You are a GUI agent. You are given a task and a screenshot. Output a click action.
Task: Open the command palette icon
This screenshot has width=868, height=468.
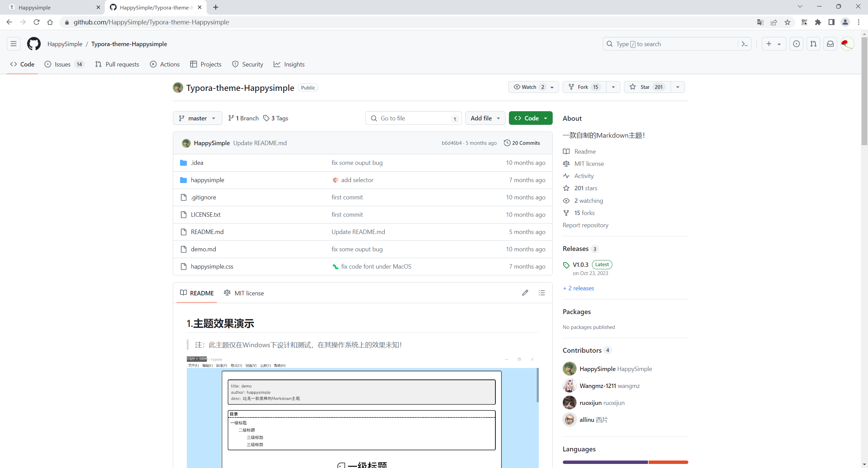pos(745,44)
